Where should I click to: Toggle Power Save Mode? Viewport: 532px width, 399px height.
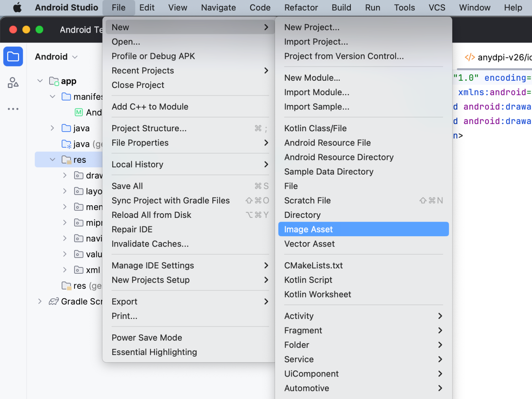click(147, 337)
